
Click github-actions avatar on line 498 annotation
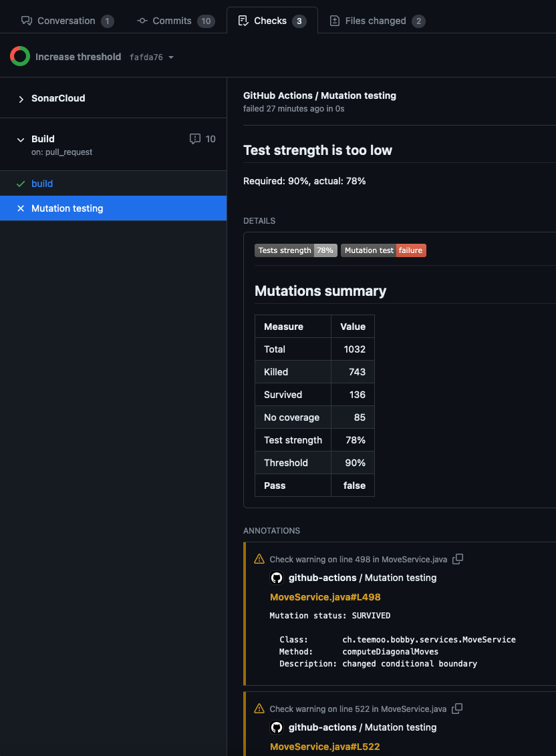click(277, 578)
